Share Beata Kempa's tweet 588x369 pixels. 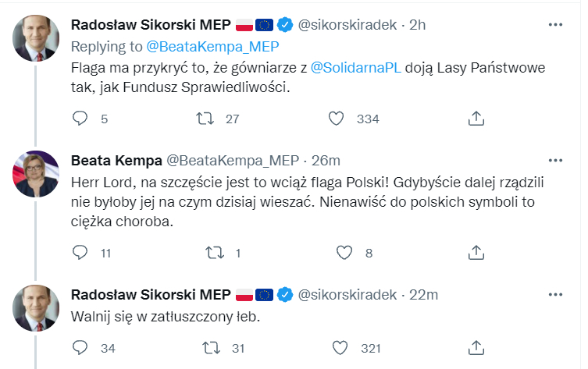click(476, 253)
